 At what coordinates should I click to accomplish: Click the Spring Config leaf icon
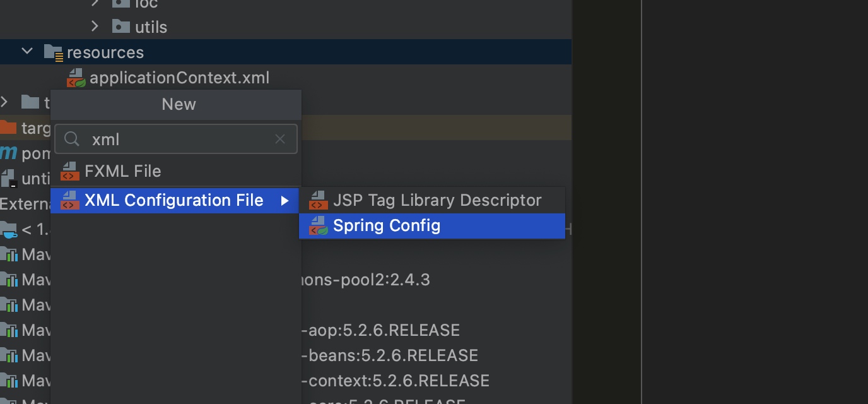[x=318, y=226]
